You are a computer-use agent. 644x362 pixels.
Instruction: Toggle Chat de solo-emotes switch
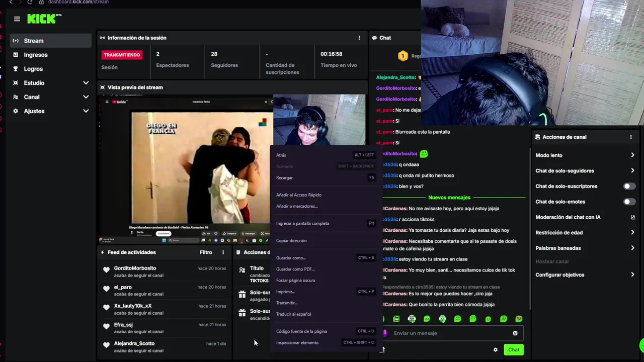tap(629, 202)
